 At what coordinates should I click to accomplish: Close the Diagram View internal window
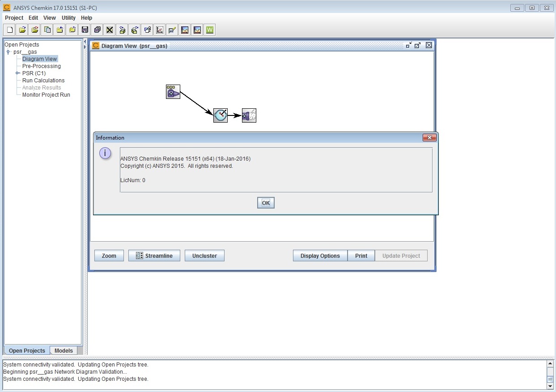(x=429, y=45)
